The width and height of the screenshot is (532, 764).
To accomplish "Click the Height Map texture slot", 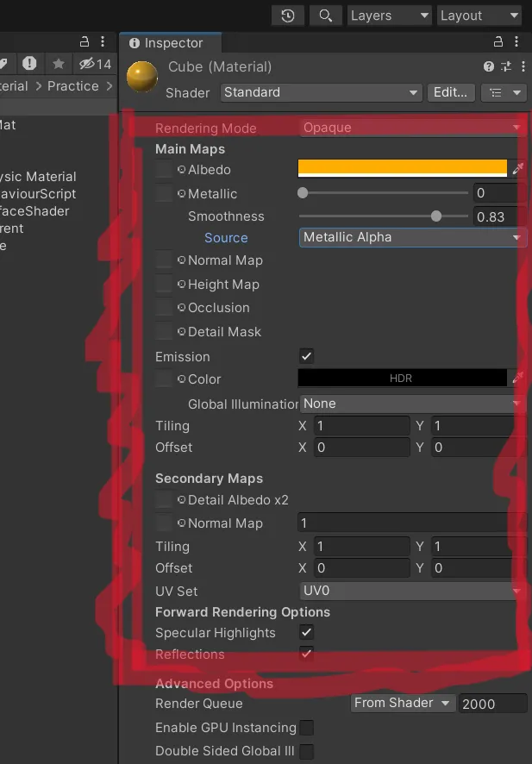I will click(164, 284).
